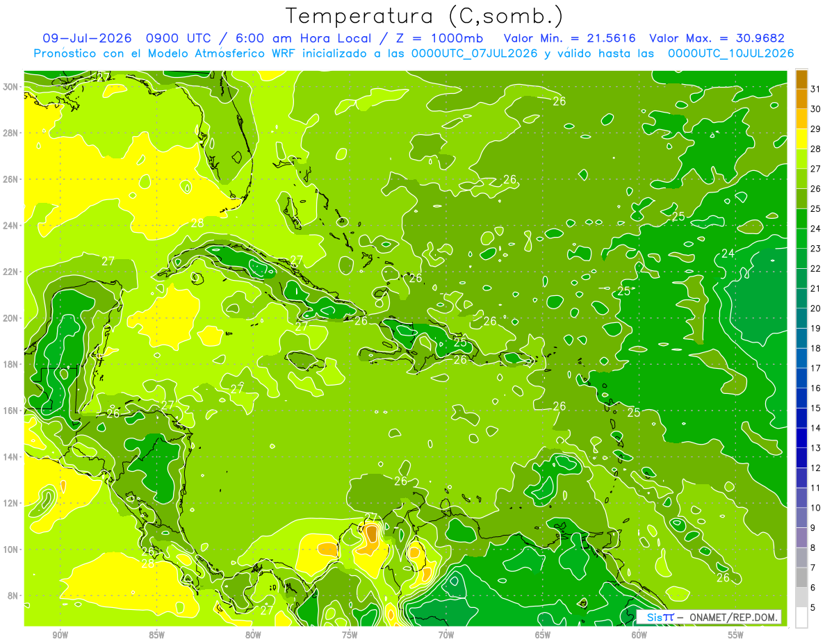Click legend swatch between 29 and 30
Viewport: 834px width, 644px height.
(801, 119)
